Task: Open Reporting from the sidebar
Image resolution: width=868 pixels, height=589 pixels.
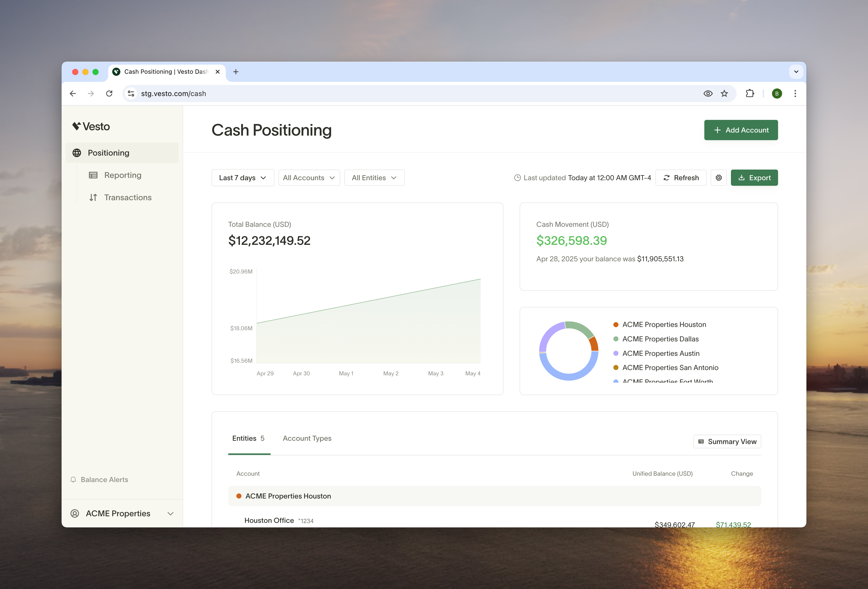Action: point(123,175)
